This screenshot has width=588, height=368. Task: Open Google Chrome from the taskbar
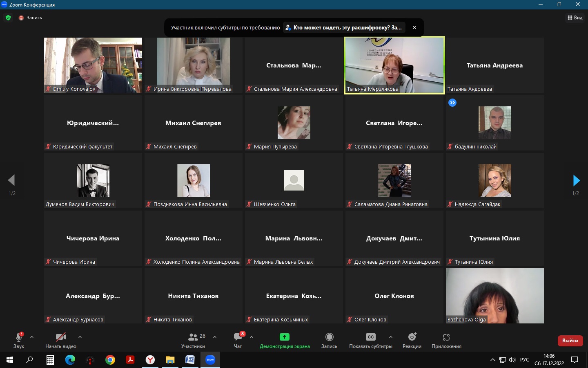tap(110, 360)
